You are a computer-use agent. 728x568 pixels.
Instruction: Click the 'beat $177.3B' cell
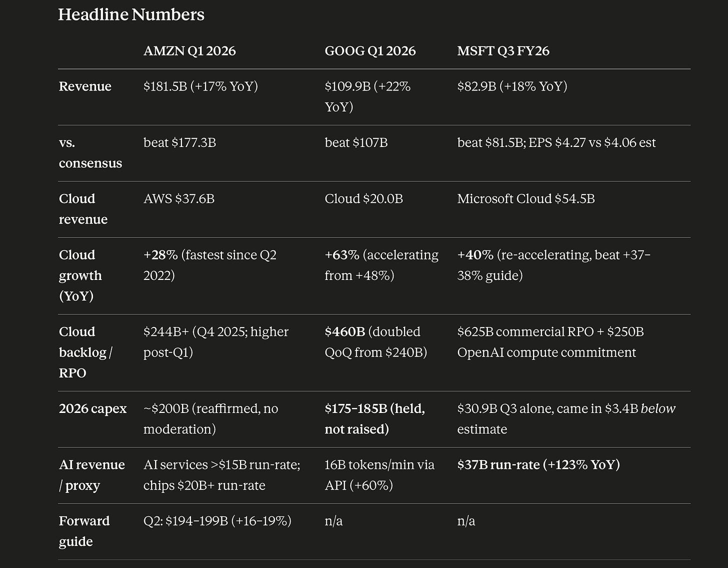click(x=179, y=143)
